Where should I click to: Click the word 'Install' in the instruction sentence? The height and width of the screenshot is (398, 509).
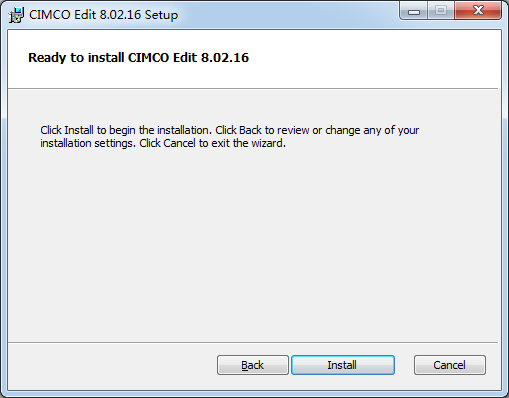(x=79, y=130)
